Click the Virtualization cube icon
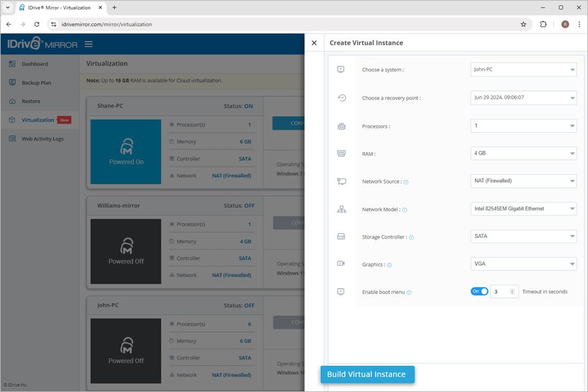588x392 pixels. [12, 120]
